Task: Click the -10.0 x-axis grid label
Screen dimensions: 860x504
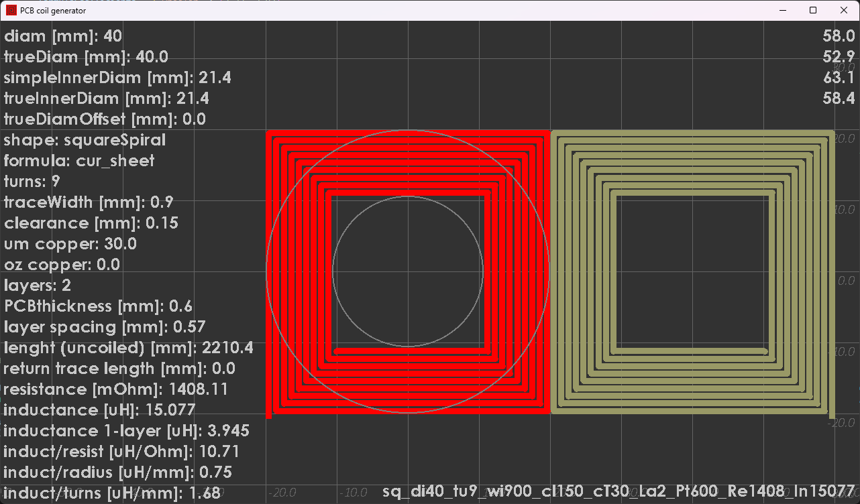Action: (x=354, y=493)
